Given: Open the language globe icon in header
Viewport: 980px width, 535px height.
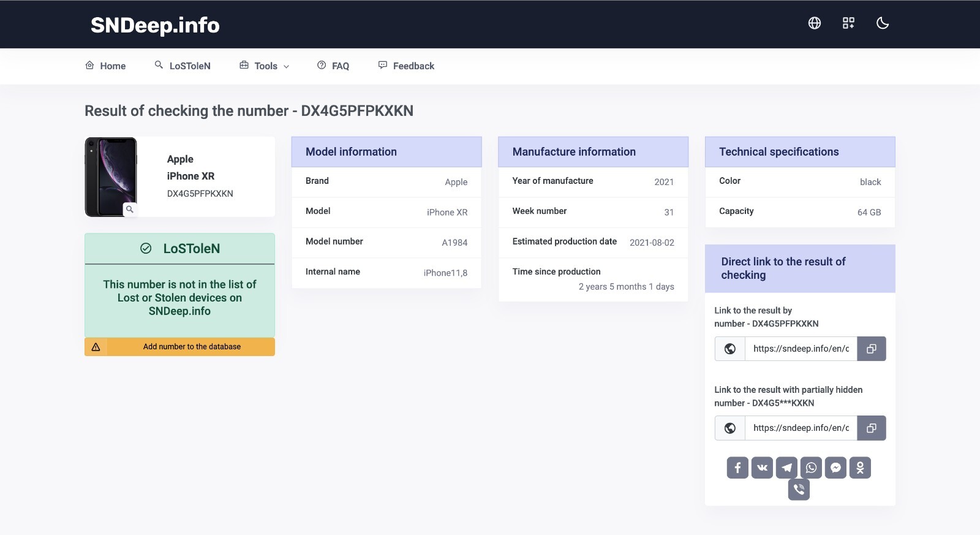Looking at the screenshot, I should 814,23.
